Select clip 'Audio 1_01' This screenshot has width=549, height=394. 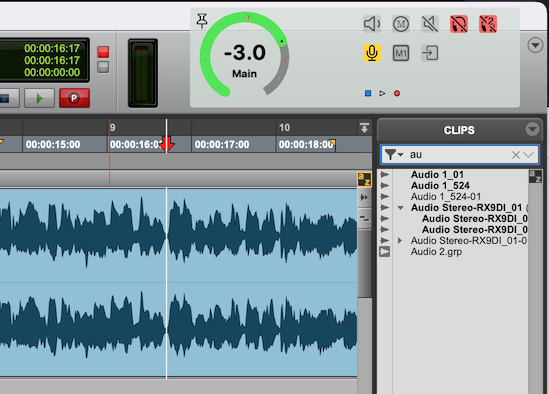437,174
